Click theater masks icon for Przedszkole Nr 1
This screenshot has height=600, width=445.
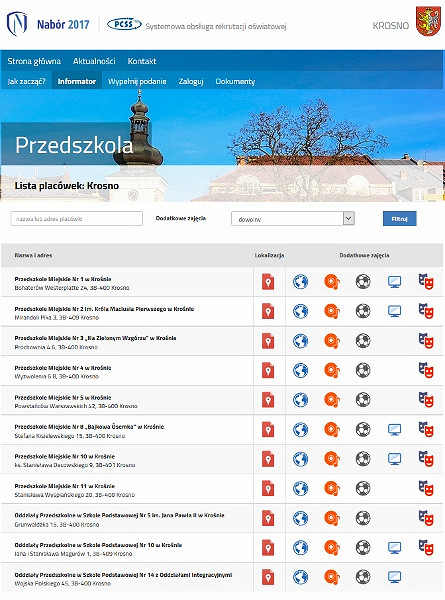(x=426, y=281)
